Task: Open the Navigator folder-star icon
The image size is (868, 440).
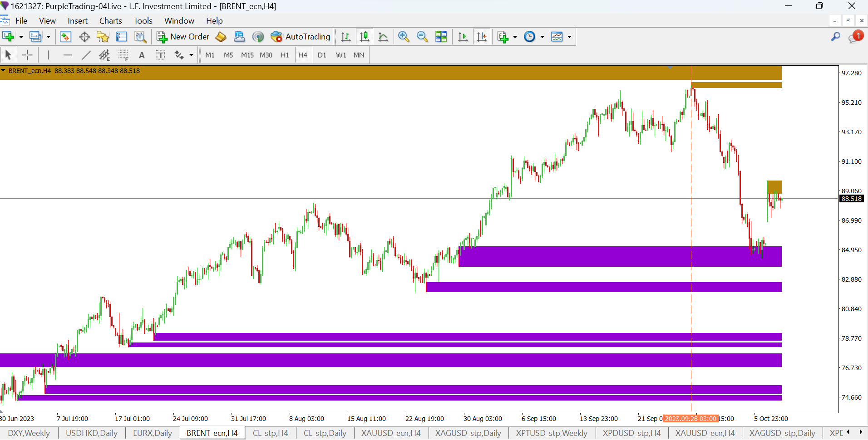Action: [x=103, y=37]
